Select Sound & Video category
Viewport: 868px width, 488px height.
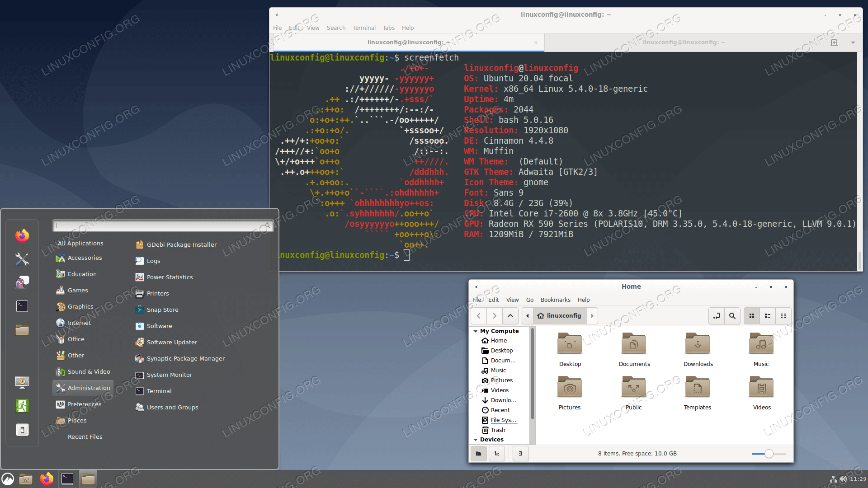(83, 371)
